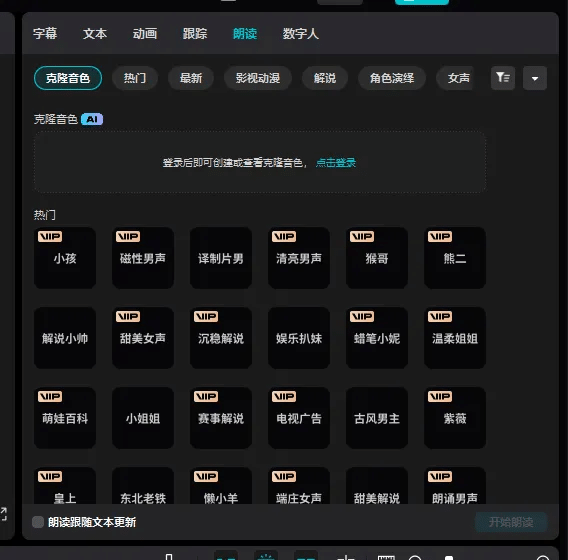Viewport: 568px width, 560px height.
Task: Select the 端庄女声 voice card
Action: click(299, 486)
